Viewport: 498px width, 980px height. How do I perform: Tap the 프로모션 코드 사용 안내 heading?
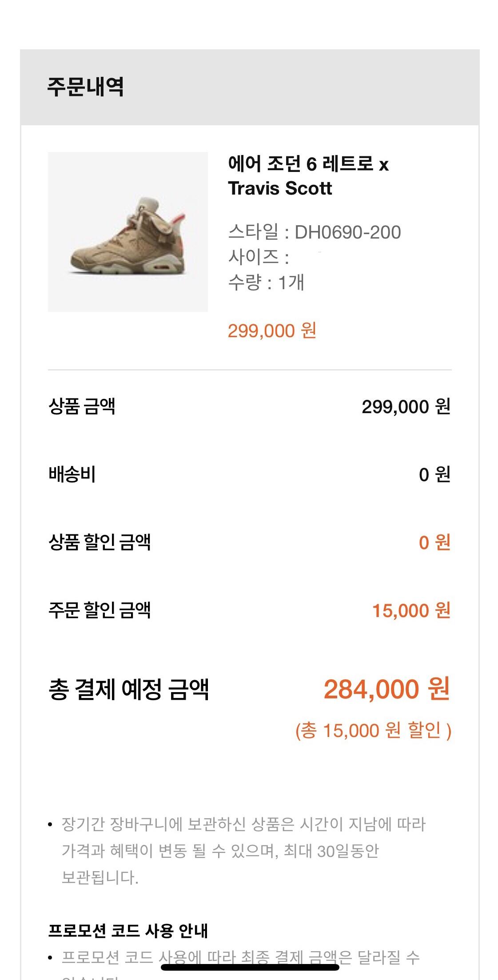pos(128,930)
